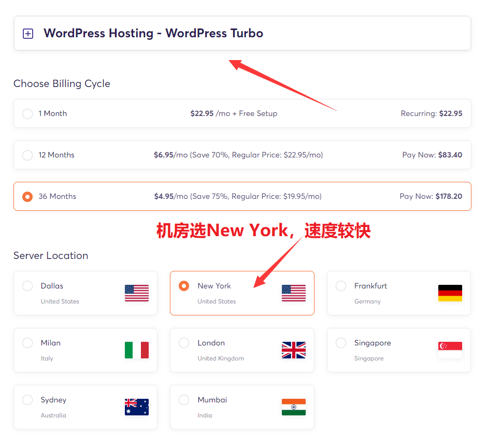
Task: Click the UK flag on London card
Action: point(294,350)
